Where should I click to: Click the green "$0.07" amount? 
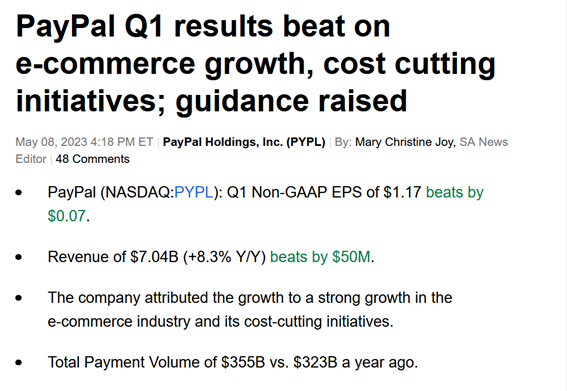click(x=67, y=216)
